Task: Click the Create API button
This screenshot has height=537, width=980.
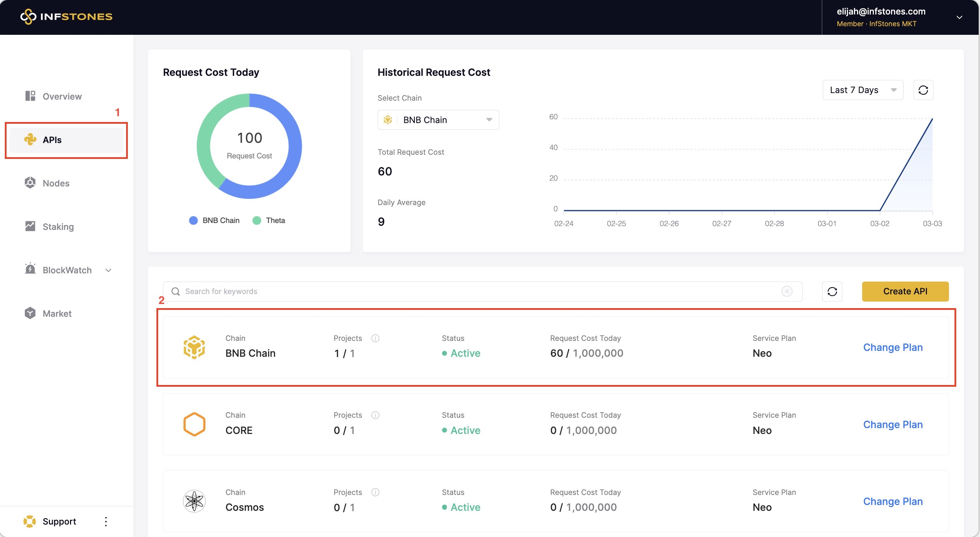Action: coord(905,291)
